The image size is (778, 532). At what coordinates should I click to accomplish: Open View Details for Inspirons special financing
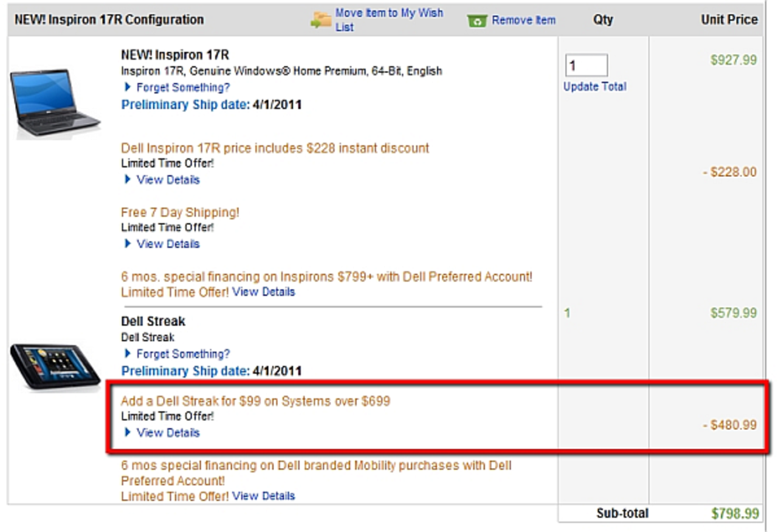coord(263,292)
